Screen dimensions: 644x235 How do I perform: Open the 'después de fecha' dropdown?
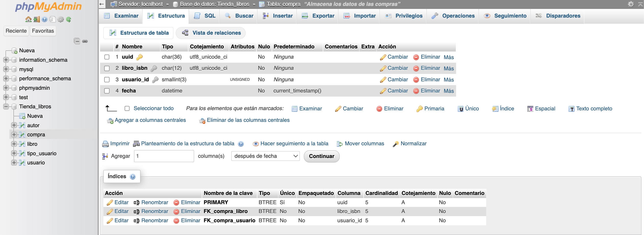click(x=265, y=156)
